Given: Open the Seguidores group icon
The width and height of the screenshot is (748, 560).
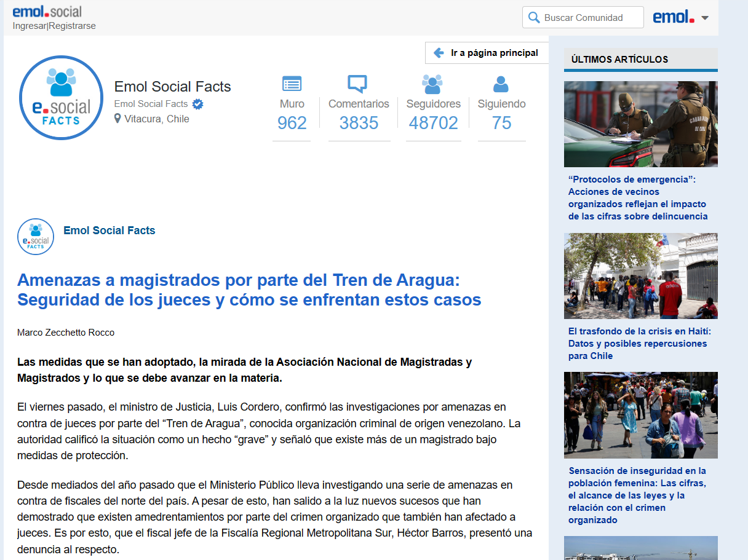Looking at the screenshot, I should 432,84.
